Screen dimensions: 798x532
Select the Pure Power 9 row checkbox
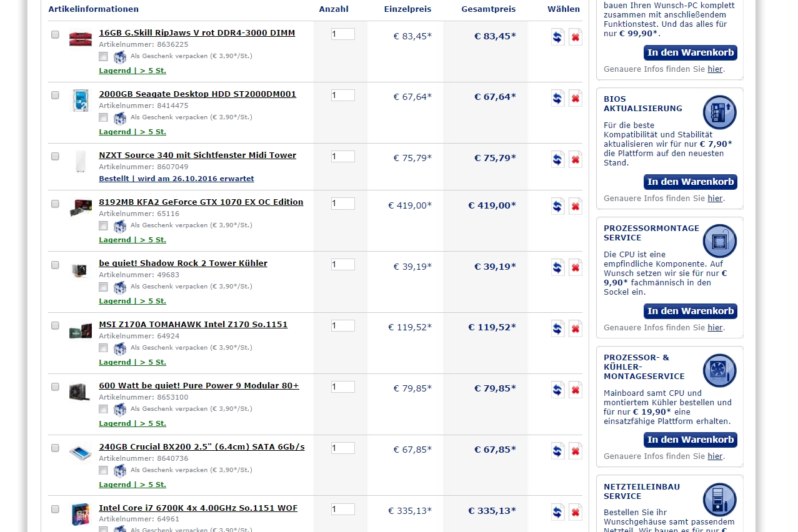point(55,387)
